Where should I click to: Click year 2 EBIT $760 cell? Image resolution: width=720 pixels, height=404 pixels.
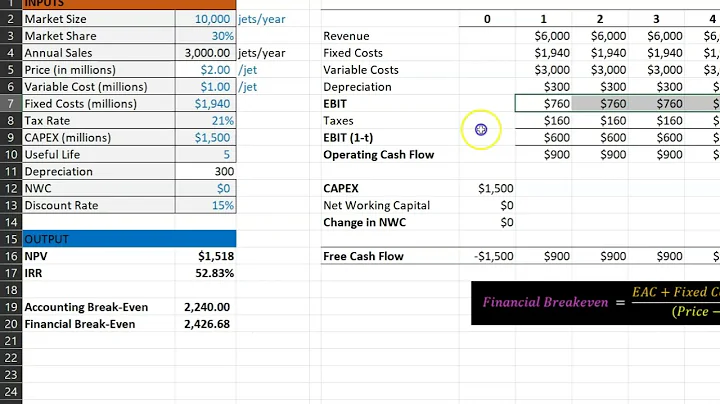point(600,104)
